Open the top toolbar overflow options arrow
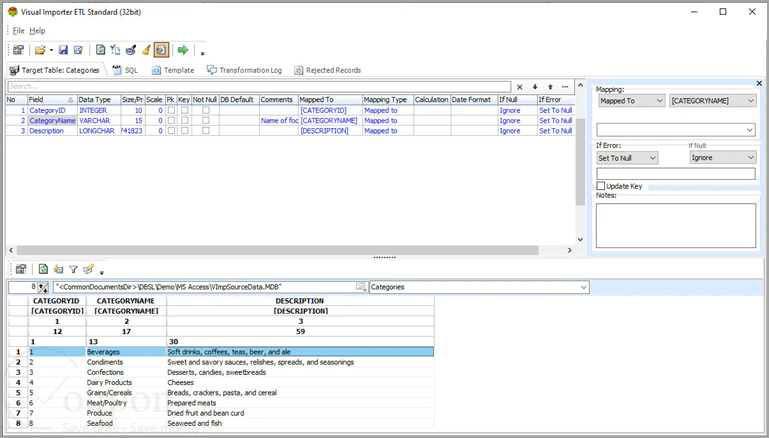 coord(203,52)
